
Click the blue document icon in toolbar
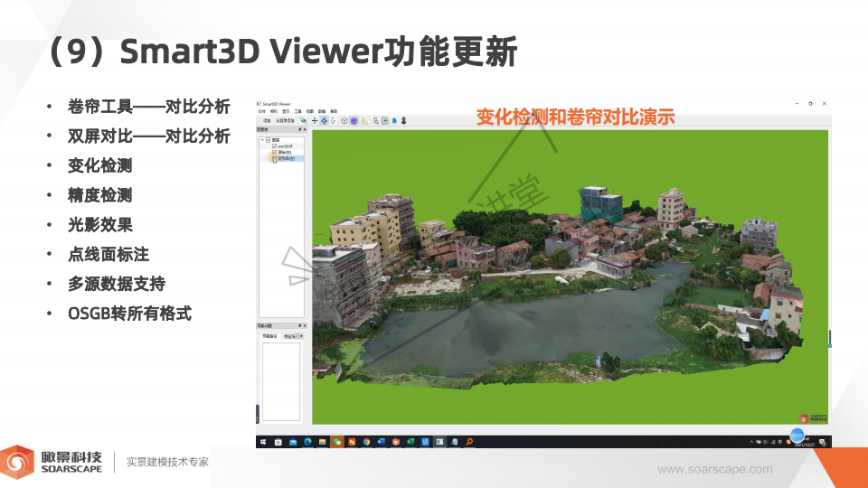tap(395, 120)
